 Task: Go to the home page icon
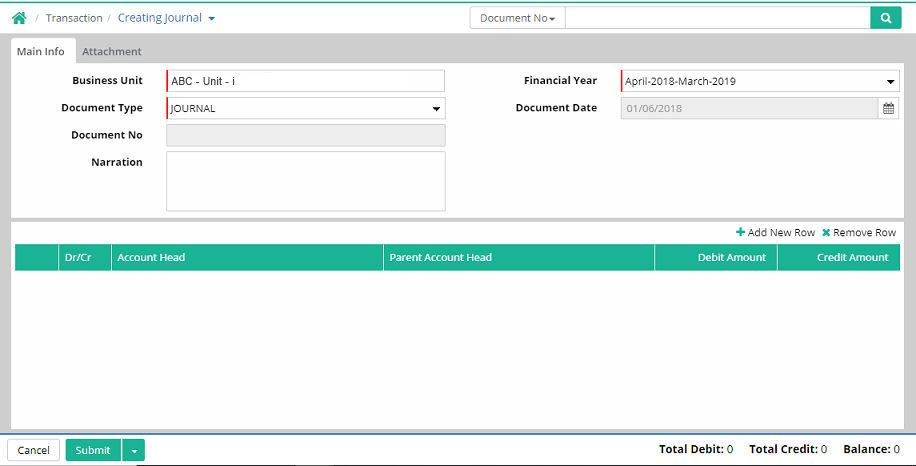(x=18, y=18)
